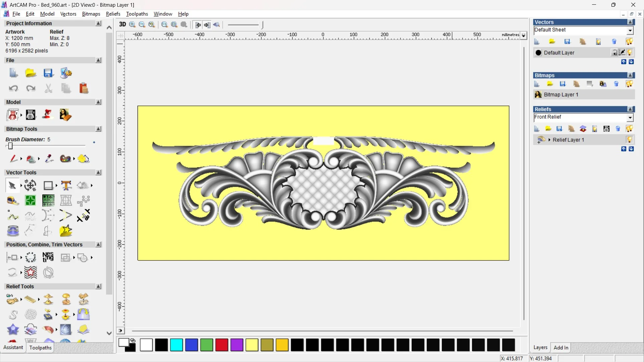
Task: Click the Nesting tool icon
Action: (48, 257)
